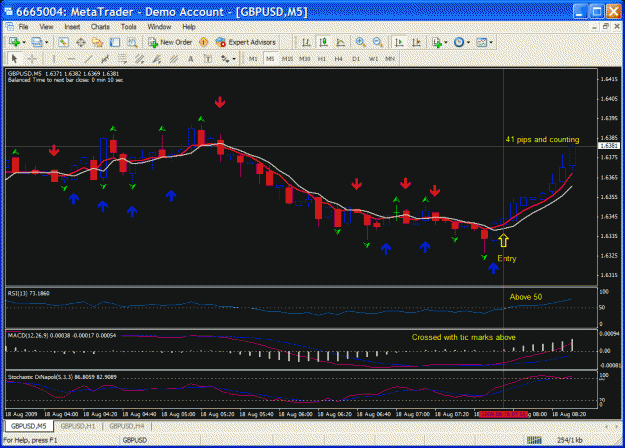Expand the Arrows tool dropdown arrow
The height and width of the screenshot is (448, 625).
coord(234,59)
